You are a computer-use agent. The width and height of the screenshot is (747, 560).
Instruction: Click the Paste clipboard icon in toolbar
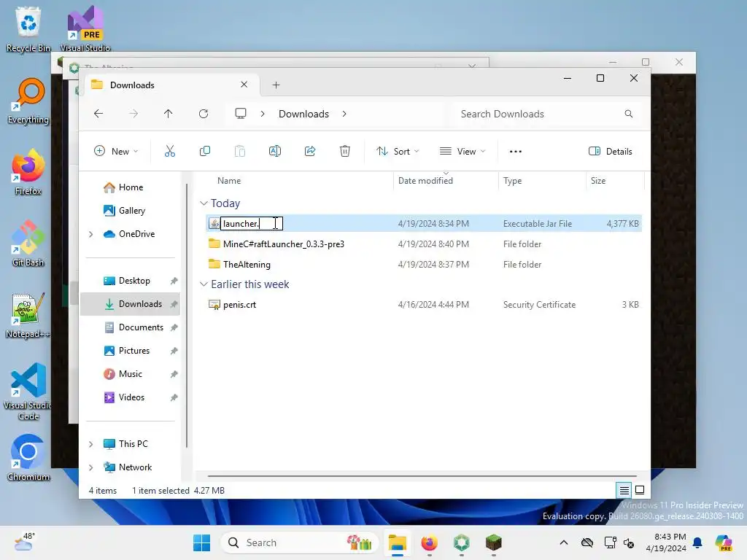coord(239,152)
